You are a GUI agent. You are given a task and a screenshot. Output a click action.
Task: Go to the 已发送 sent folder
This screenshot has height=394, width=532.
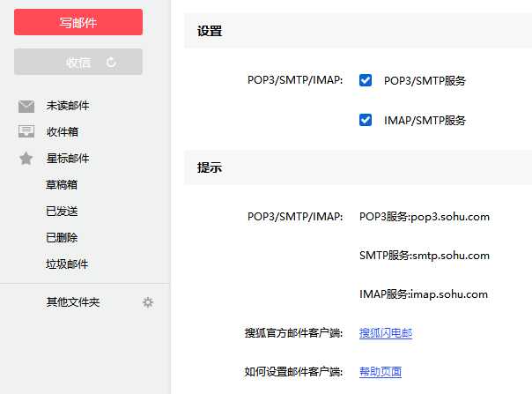tap(62, 212)
